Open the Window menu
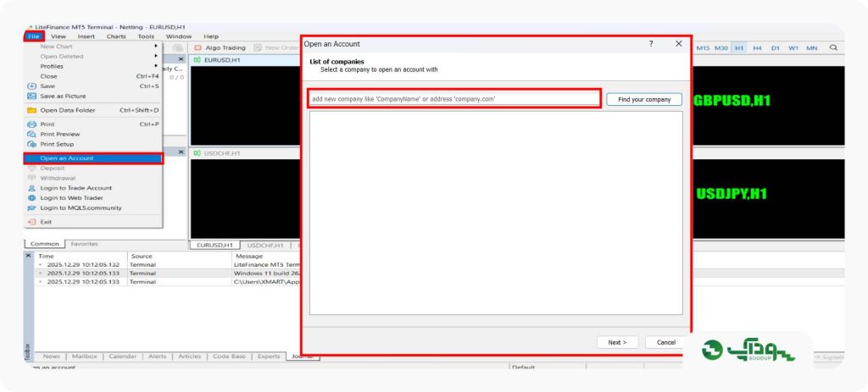Image resolution: width=868 pixels, height=392 pixels. tap(179, 36)
